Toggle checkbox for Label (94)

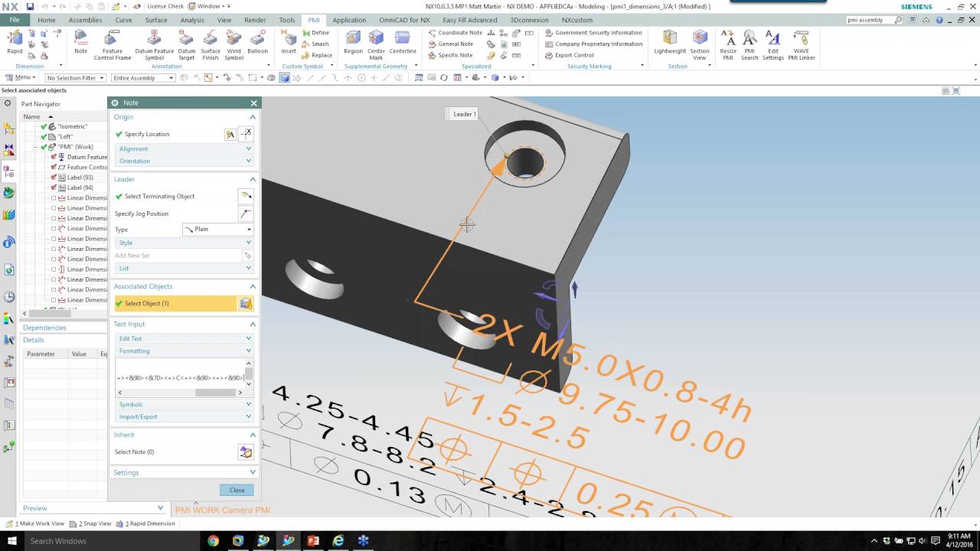pyautogui.click(x=54, y=187)
